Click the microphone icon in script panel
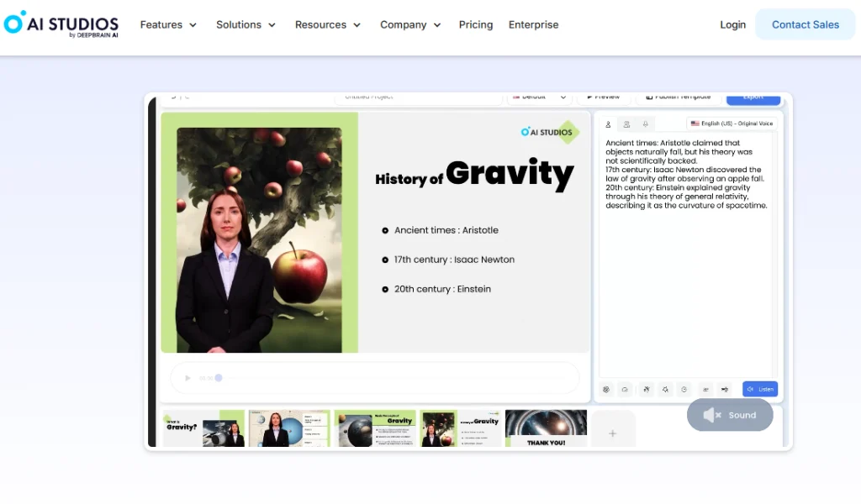 (x=645, y=123)
